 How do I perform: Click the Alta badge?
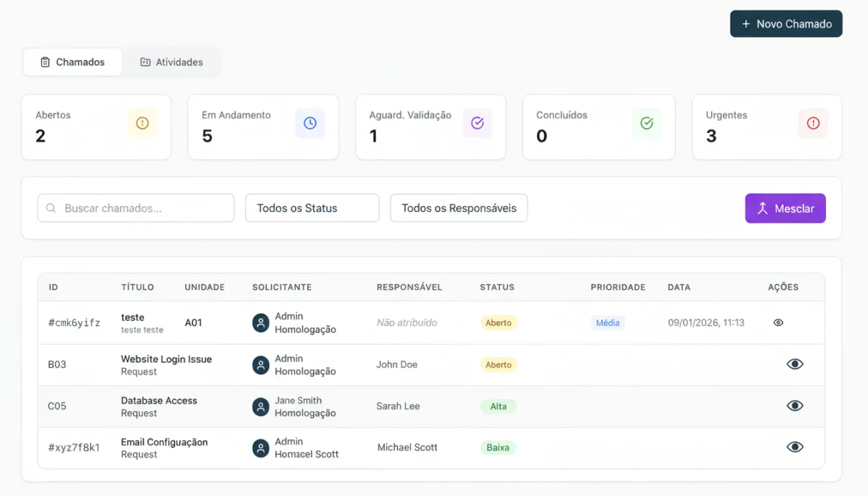pyautogui.click(x=498, y=406)
